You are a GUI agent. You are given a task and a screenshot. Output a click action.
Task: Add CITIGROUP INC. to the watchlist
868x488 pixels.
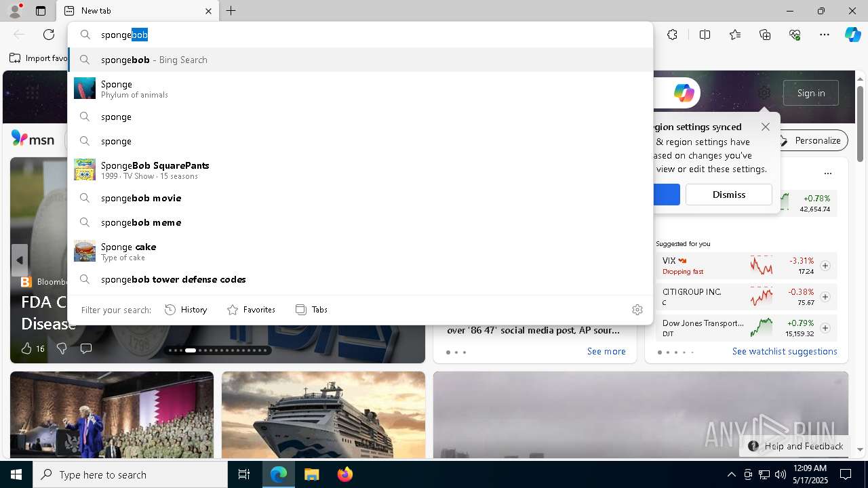[x=825, y=297]
